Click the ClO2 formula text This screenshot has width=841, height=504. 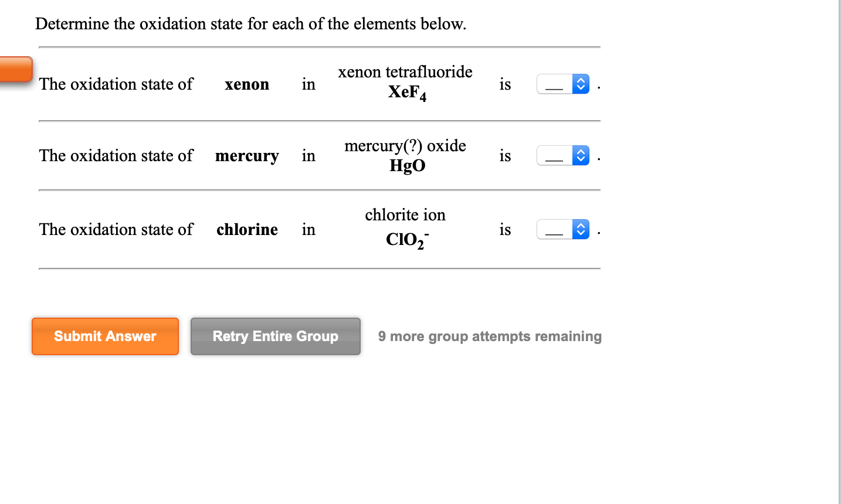pos(406,239)
